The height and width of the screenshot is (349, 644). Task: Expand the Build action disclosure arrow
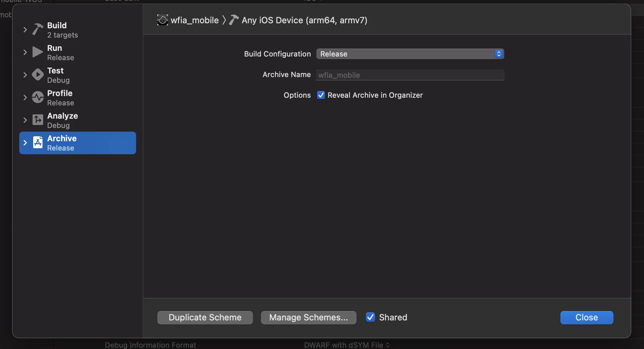click(25, 30)
